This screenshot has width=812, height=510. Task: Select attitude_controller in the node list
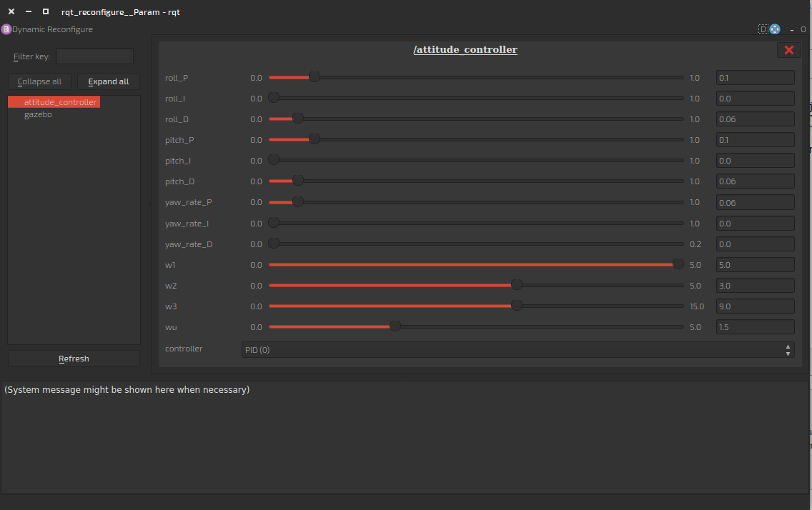coord(60,102)
